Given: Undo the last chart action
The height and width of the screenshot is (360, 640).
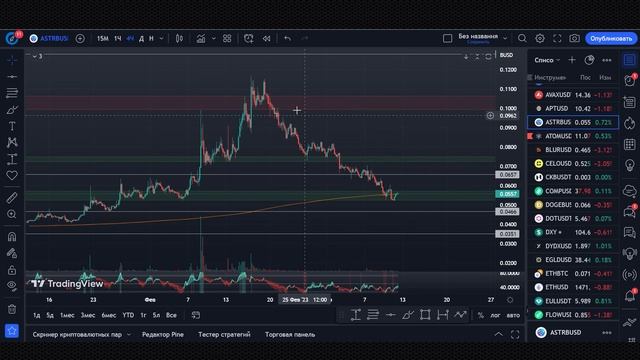Looking at the screenshot, I should (x=288, y=38).
